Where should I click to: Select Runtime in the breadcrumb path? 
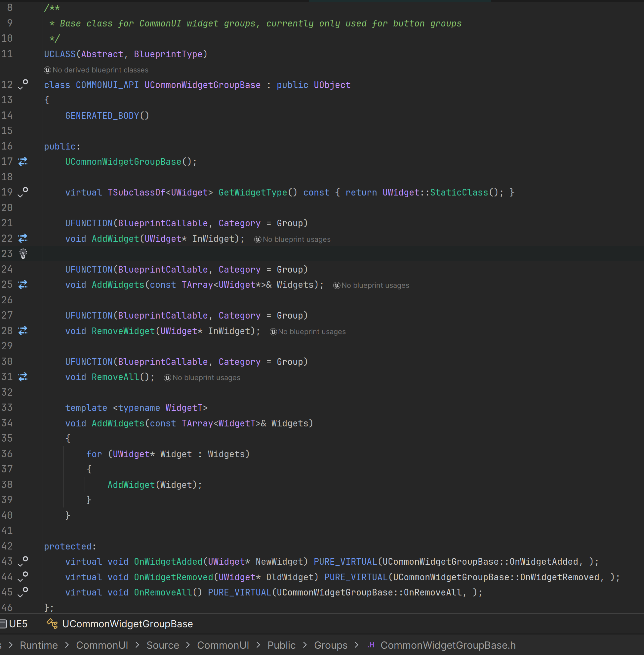39,645
